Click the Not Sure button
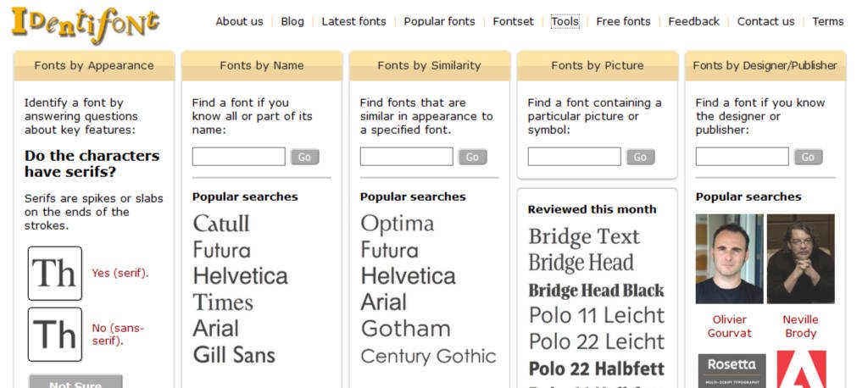This screenshot has height=388, width=868. click(x=75, y=382)
